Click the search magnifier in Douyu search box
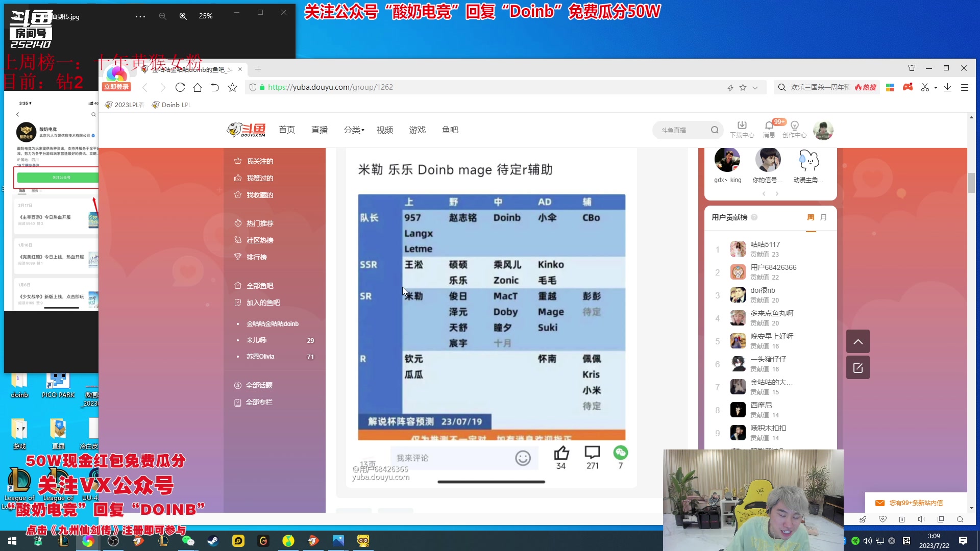The image size is (980, 551). (715, 130)
